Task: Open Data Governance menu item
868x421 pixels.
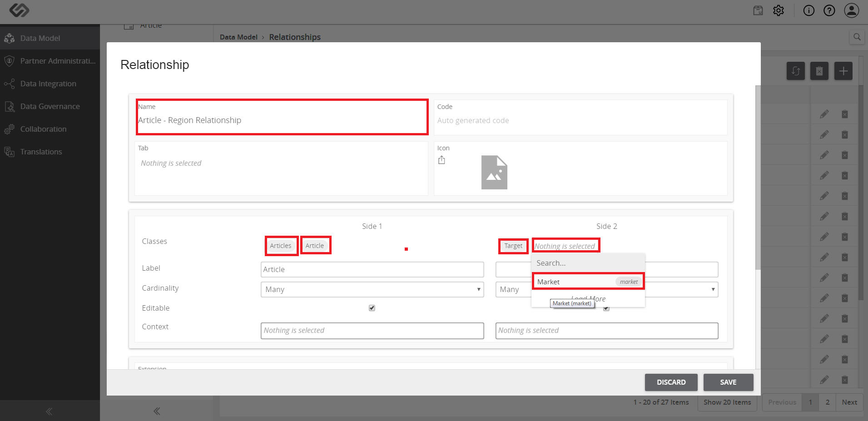Action: pos(50,106)
